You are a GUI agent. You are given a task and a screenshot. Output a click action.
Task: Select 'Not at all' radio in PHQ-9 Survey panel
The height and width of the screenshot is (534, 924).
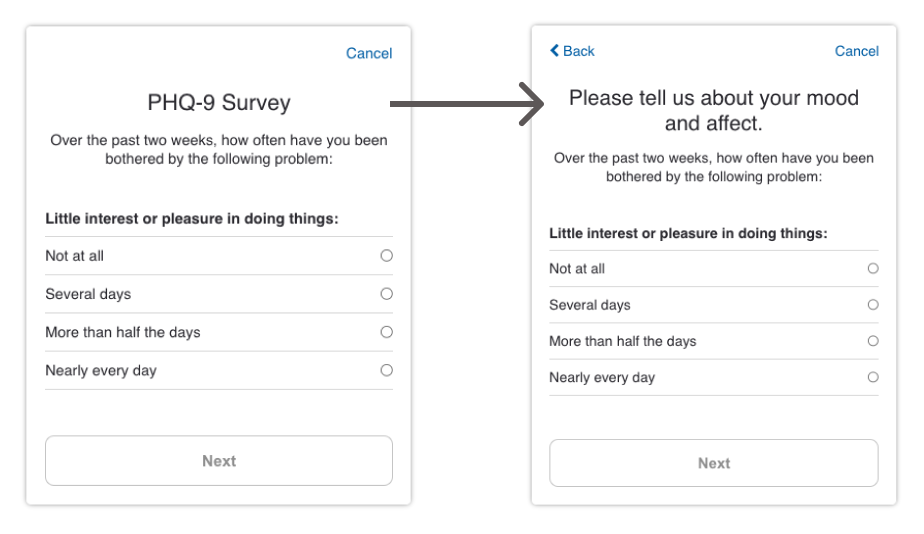point(386,256)
